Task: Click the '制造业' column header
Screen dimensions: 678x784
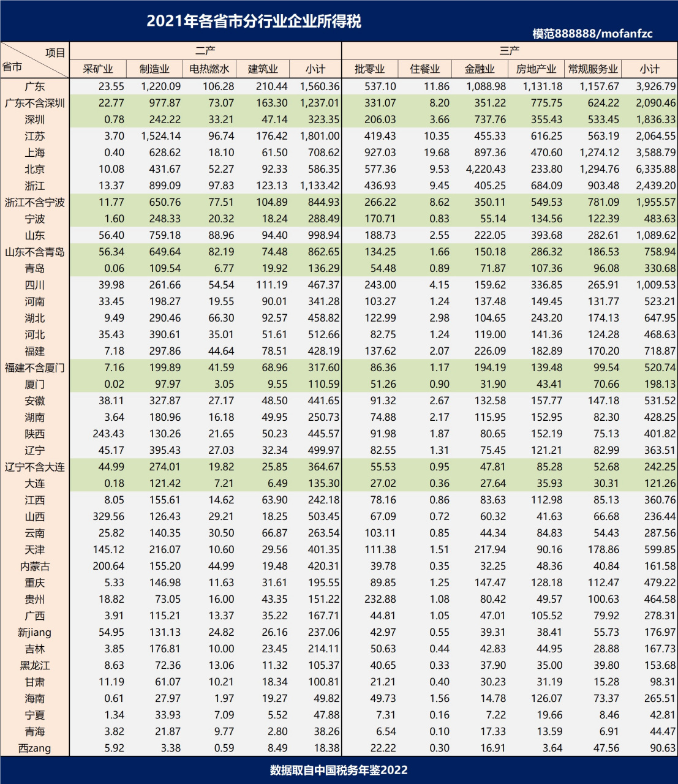Action: pos(154,69)
